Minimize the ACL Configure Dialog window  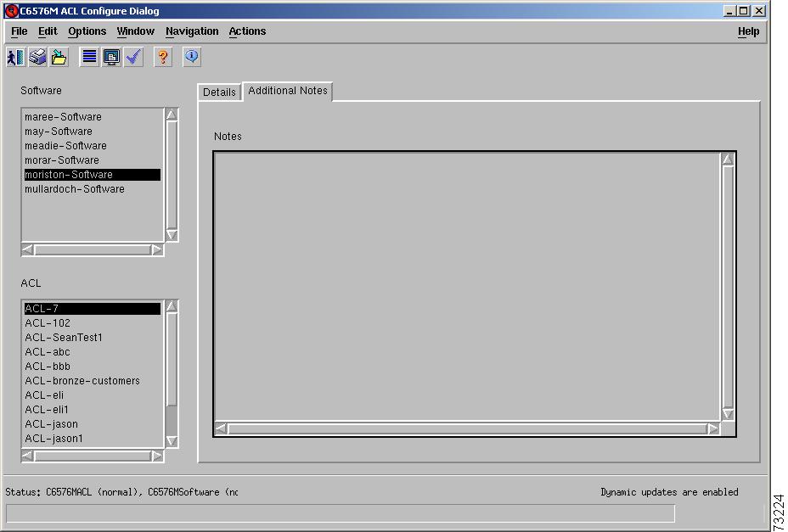tap(731, 10)
